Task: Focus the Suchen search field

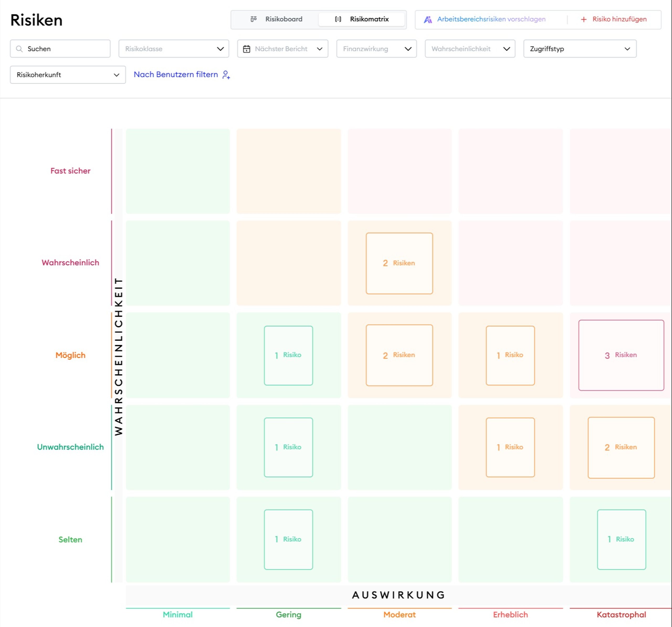Action: 60,49
